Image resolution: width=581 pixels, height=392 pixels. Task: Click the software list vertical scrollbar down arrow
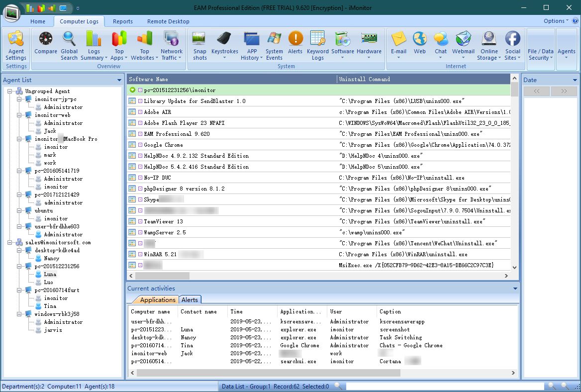(514, 268)
